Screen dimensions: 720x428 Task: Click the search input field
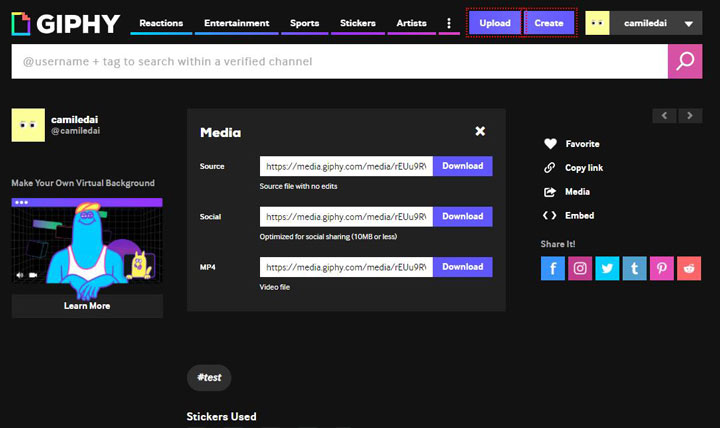tap(339, 62)
